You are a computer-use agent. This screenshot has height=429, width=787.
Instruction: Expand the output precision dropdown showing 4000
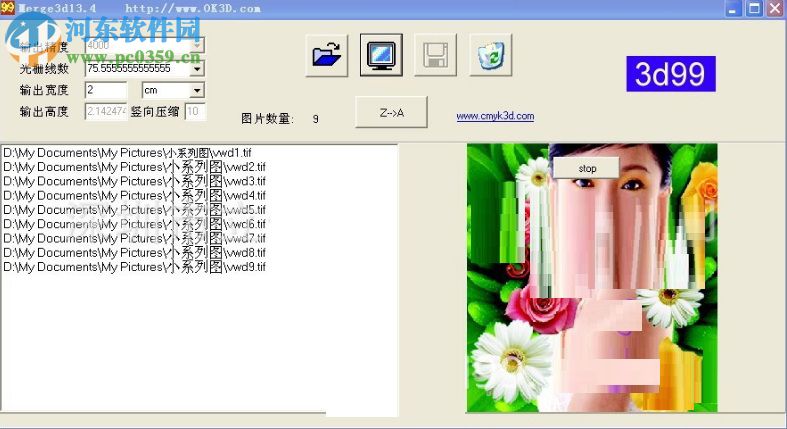tap(197, 46)
